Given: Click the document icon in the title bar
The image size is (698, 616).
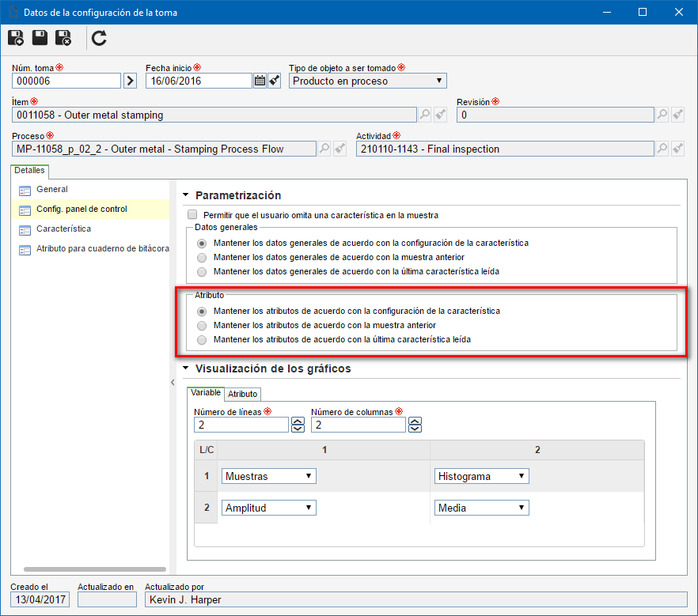Looking at the screenshot, I should [13, 12].
